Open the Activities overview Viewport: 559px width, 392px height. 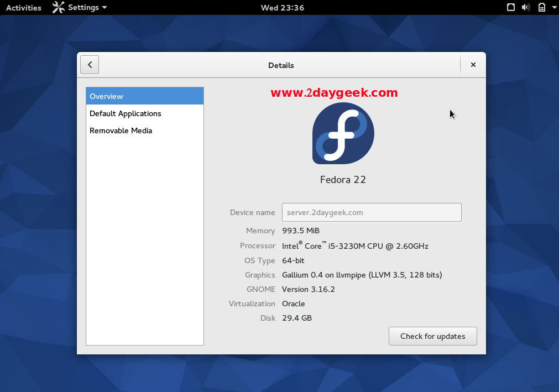(x=24, y=8)
